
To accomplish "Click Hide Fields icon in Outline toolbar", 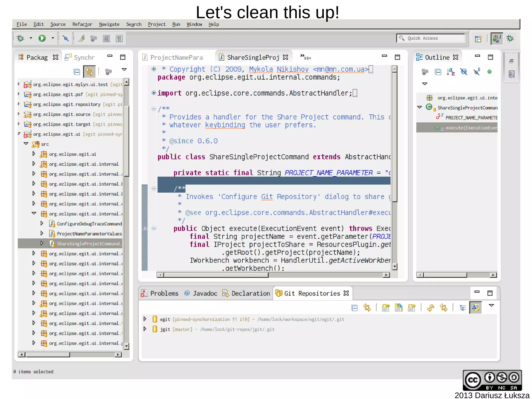I will coord(464,72).
